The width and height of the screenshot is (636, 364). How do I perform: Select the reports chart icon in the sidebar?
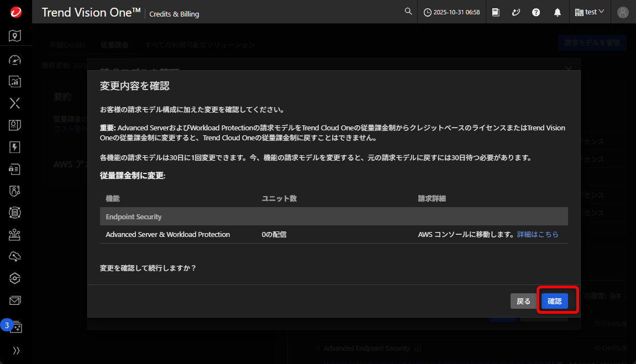pyautogui.click(x=15, y=81)
